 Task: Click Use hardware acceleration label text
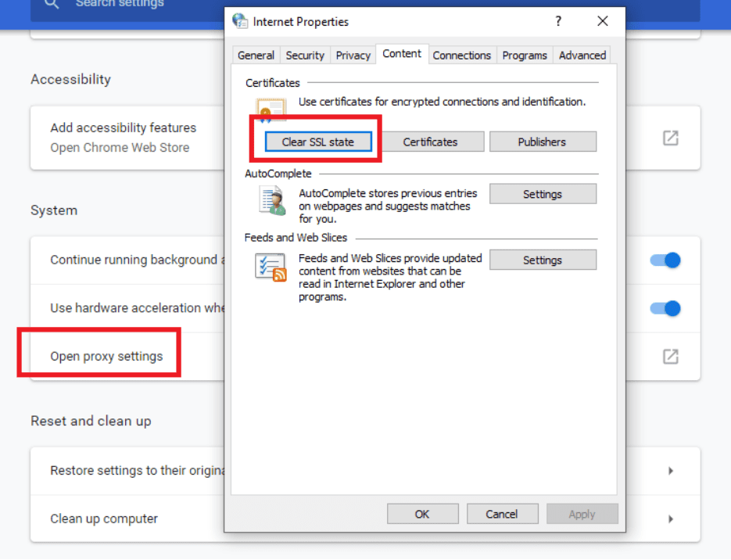click(138, 308)
